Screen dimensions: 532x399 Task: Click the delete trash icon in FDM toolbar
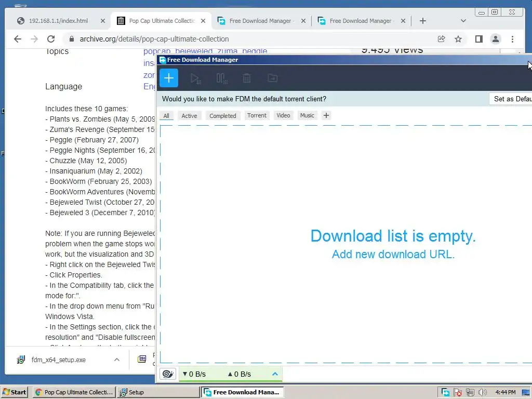tap(247, 78)
